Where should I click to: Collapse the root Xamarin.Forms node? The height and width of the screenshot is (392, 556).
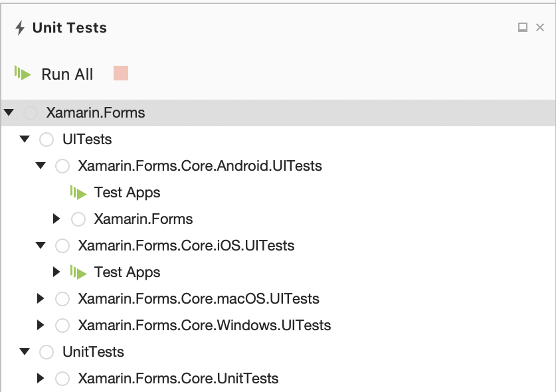(9, 113)
